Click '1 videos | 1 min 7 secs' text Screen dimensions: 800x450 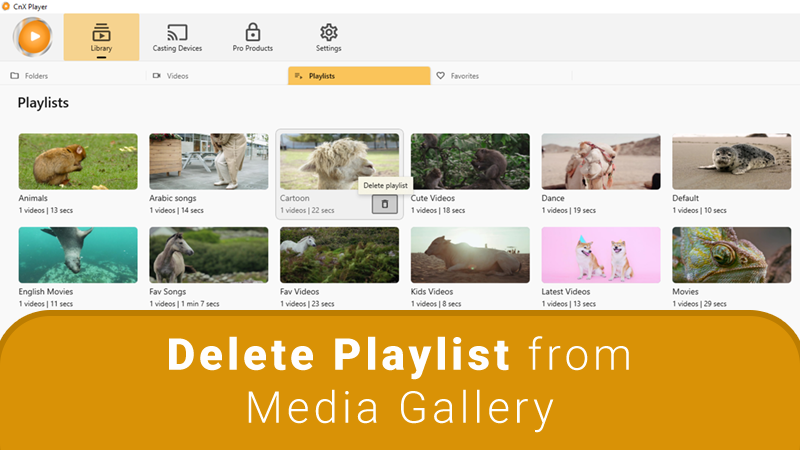tap(184, 304)
